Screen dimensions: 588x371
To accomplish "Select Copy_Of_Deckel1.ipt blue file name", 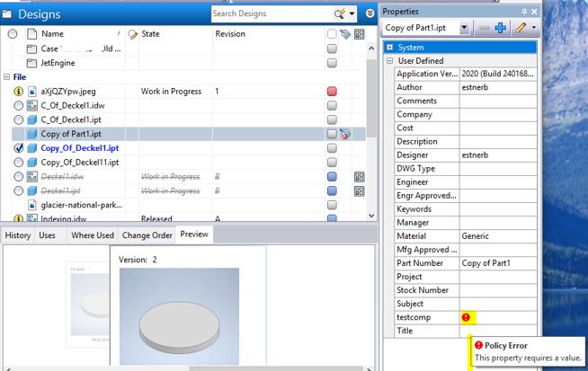I will pyautogui.click(x=80, y=148).
